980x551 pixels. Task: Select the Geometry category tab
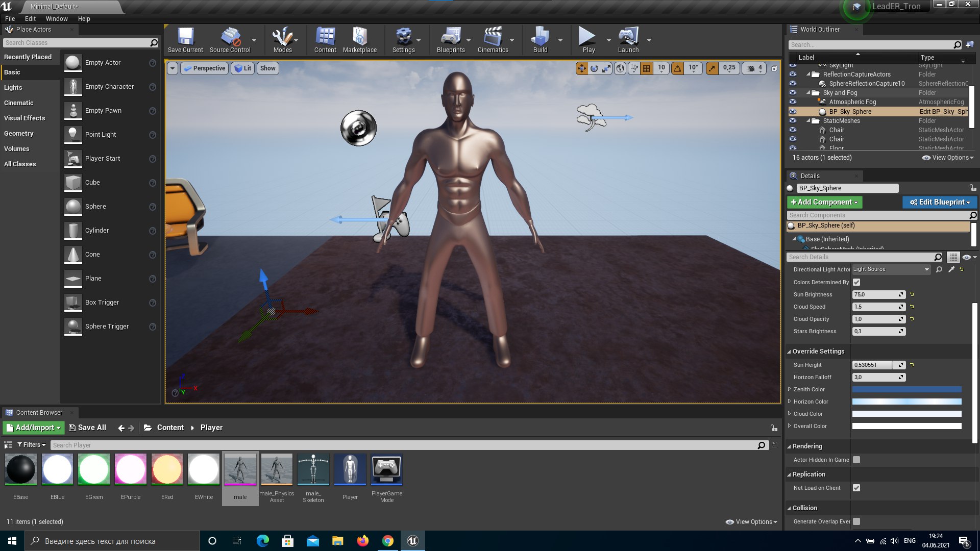tap(30, 134)
